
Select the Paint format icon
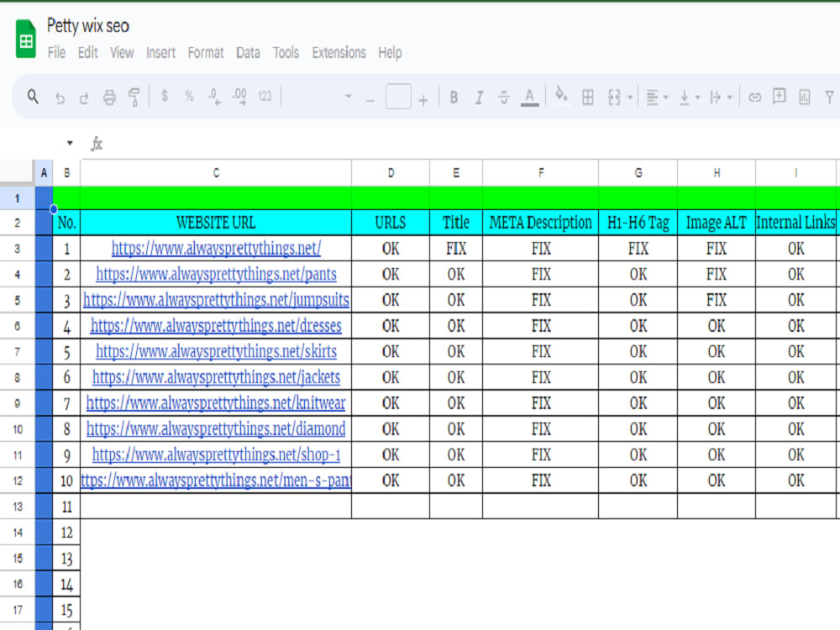pos(134,97)
